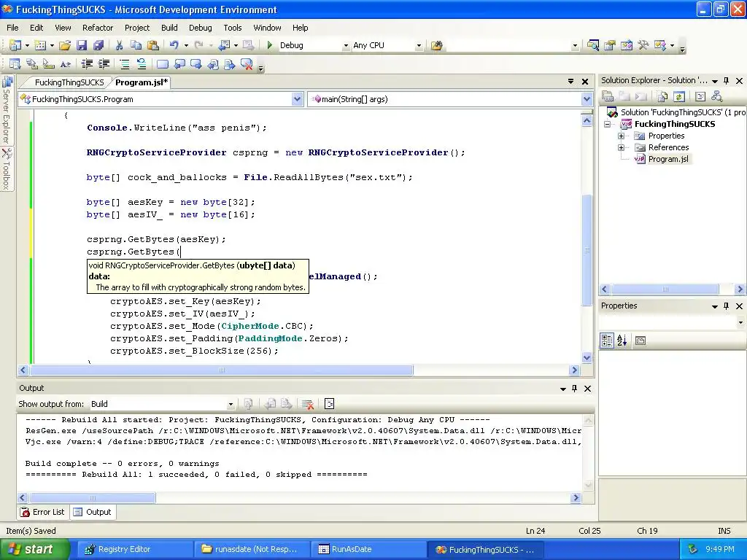Open the Build menu
747x560 pixels.
tap(169, 28)
